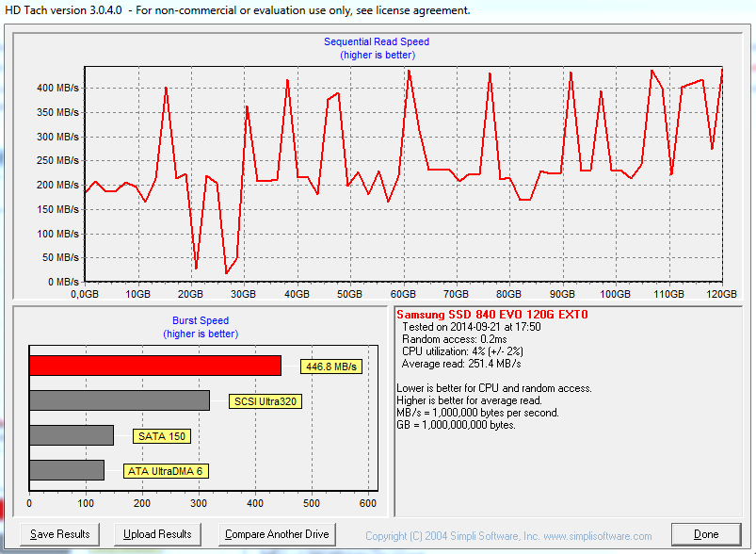Image resolution: width=756 pixels, height=554 pixels.
Task: Select Samsung SSD 840 EVO 120G drive title
Action: 492,315
